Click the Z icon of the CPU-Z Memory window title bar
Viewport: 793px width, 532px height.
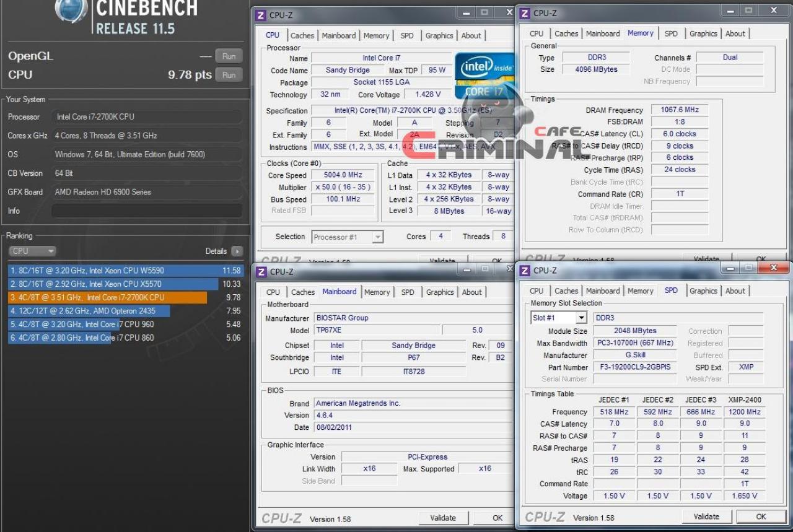pos(524,13)
